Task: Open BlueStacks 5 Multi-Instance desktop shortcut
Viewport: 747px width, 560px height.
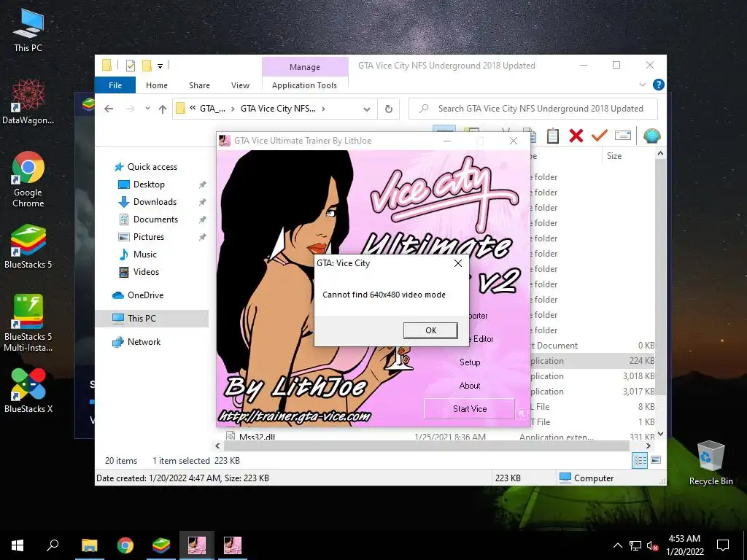Action: click(x=28, y=323)
